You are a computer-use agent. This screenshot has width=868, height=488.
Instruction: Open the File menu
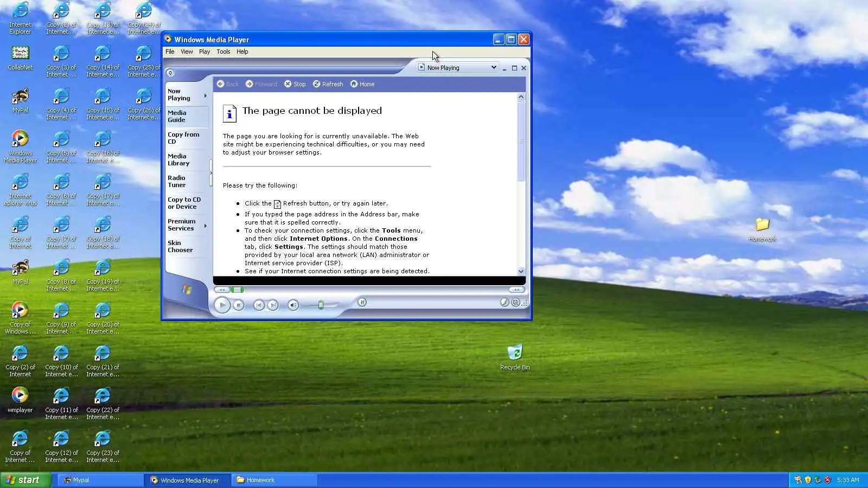(x=170, y=52)
